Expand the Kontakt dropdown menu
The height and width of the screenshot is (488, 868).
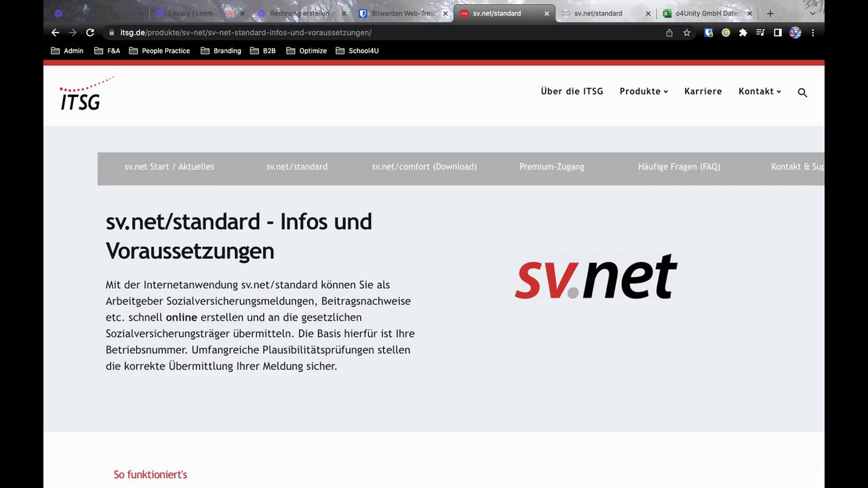click(x=759, y=91)
